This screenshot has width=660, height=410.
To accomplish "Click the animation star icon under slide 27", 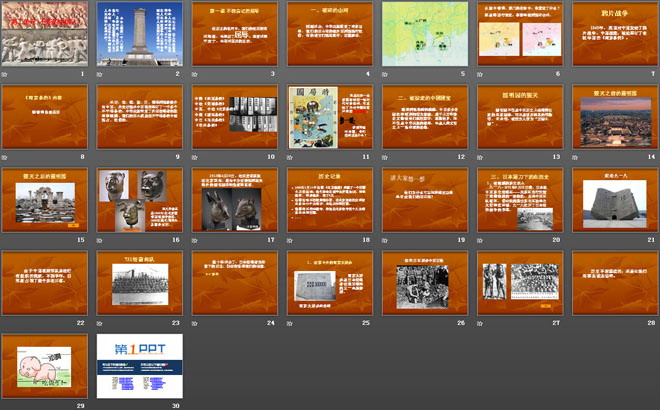I will (480, 323).
